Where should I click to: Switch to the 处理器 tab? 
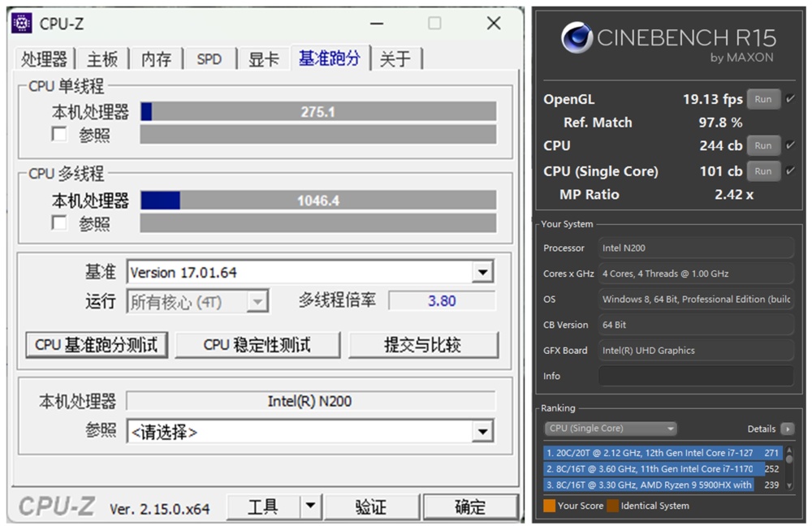pos(44,59)
